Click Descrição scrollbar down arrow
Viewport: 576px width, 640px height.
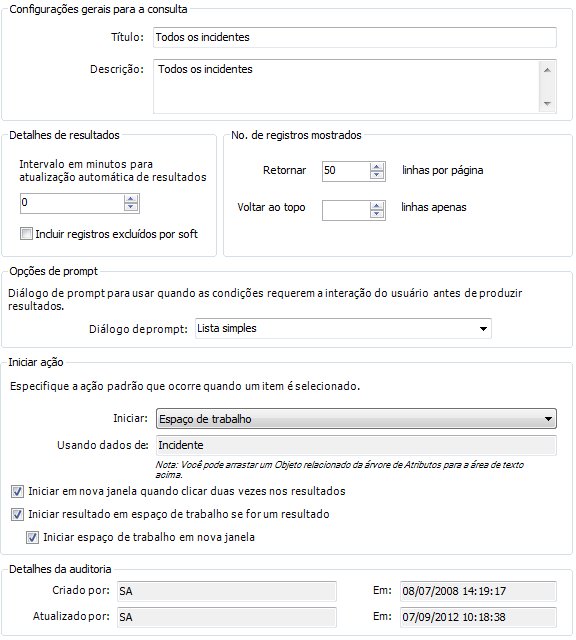547,104
